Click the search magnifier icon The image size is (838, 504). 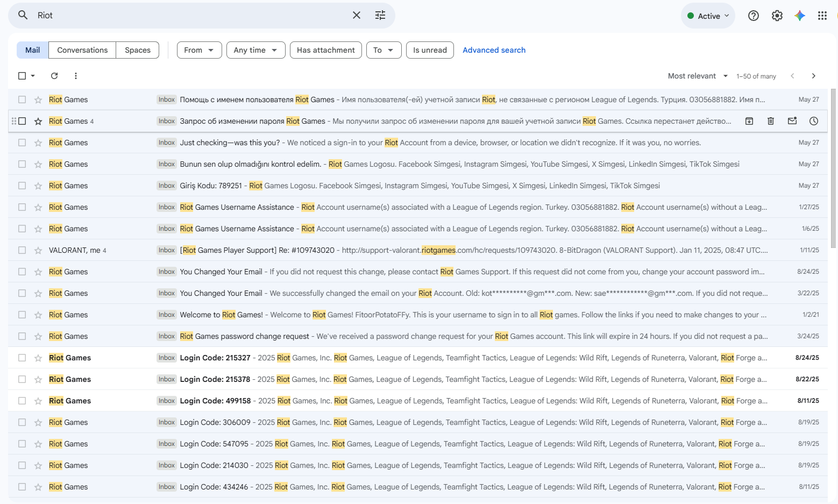pos(23,15)
